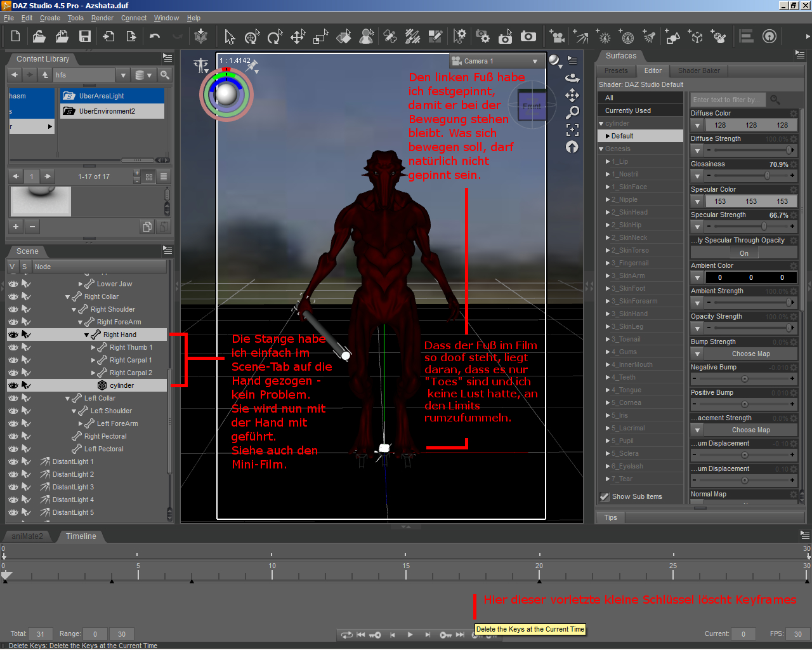Select the Currently Used surfaces filter
Screen dimensions: 812x650
point(640,110)
